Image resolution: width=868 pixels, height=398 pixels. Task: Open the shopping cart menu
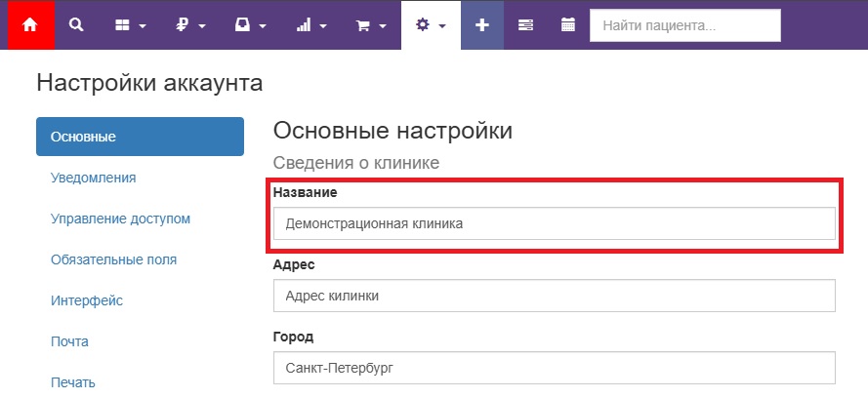371,25
